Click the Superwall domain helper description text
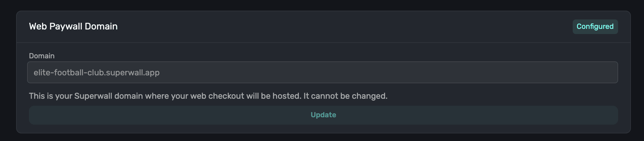The image size is (644, 141). pyautogui.click(x=208, y=96)
